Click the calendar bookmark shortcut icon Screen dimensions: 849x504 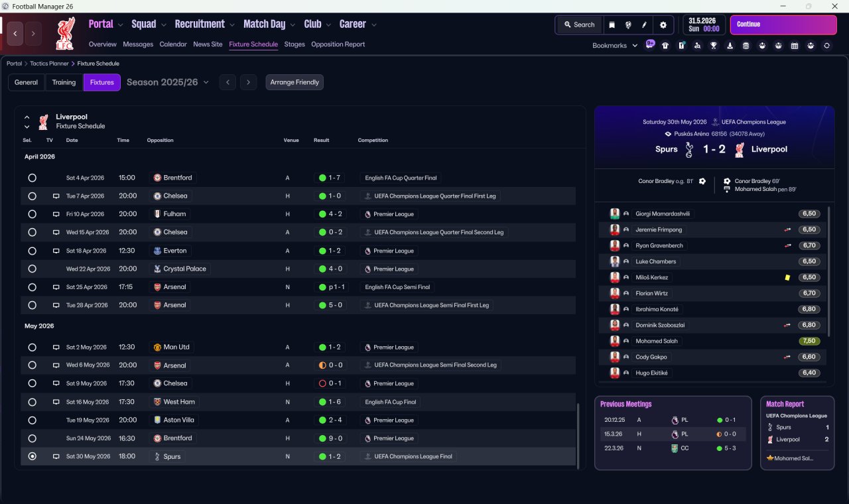[795, 46]
